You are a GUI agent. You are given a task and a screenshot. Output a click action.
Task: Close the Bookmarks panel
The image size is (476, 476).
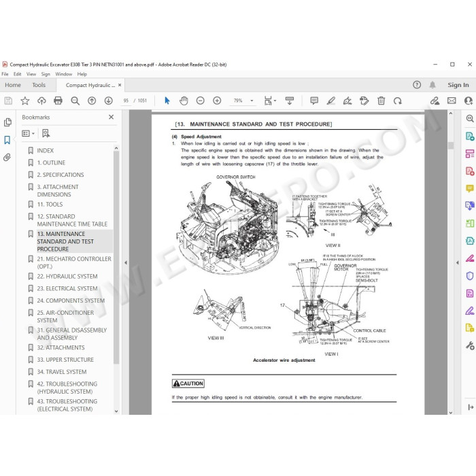[111, 117]
